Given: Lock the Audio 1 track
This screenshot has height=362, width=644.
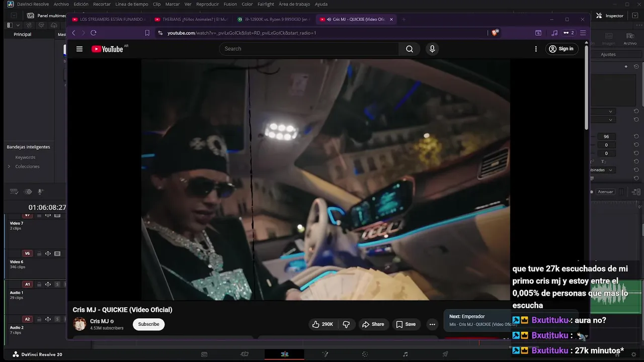Looking at the screenshot, I should click(x=39, y=284).
